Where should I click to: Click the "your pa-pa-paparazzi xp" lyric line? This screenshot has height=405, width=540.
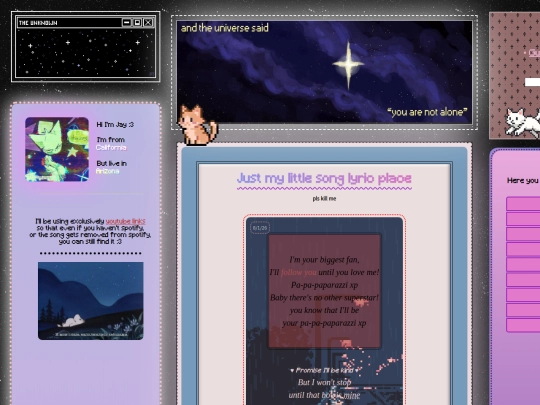pos(324,323)
